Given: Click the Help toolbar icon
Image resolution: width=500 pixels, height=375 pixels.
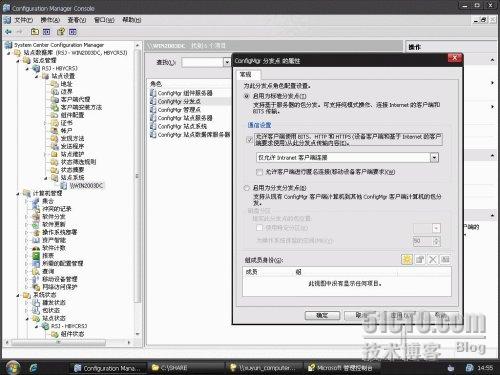Looking at the screenshot, I should (61, 32).
